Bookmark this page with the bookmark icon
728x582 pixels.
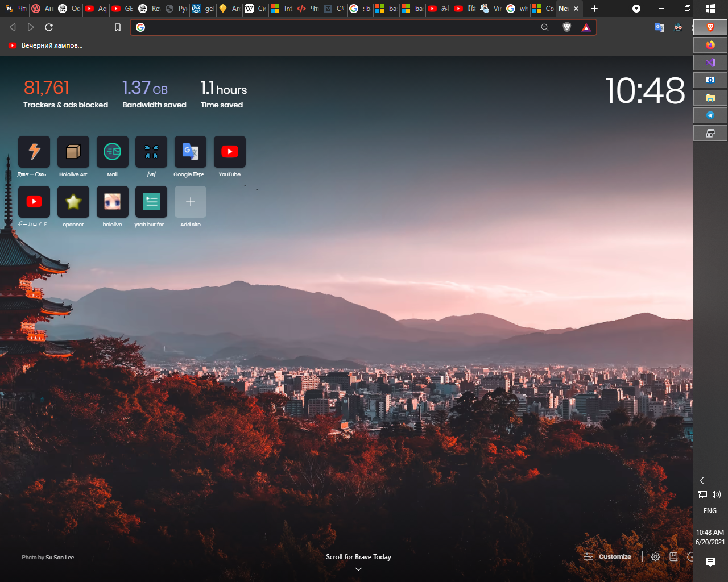point(118,27)
